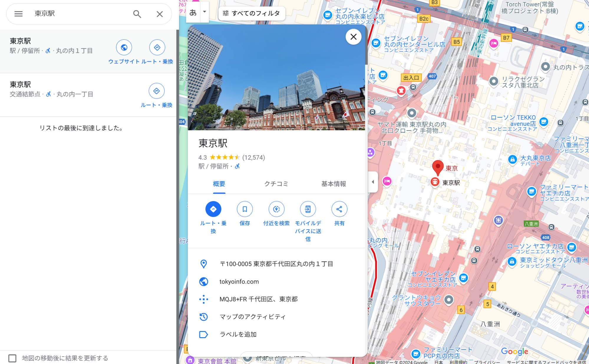Viewport: 589px width, 364px height.
Task: Click ラベルを追加 label option
Action: coord(276,335)
